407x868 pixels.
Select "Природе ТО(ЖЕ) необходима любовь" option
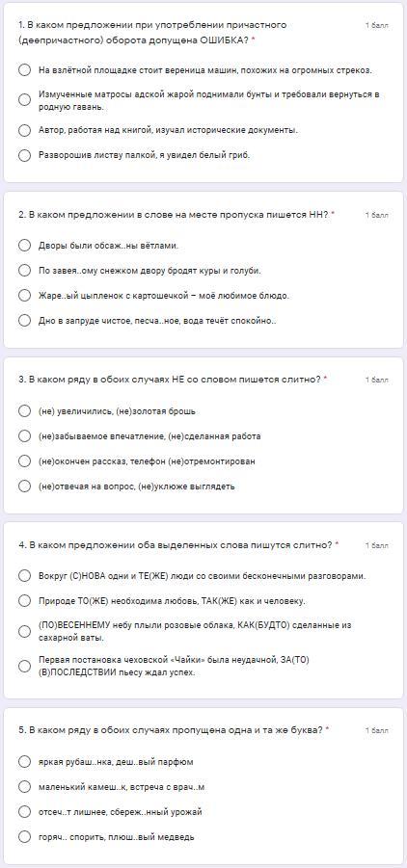coord(24,600)
